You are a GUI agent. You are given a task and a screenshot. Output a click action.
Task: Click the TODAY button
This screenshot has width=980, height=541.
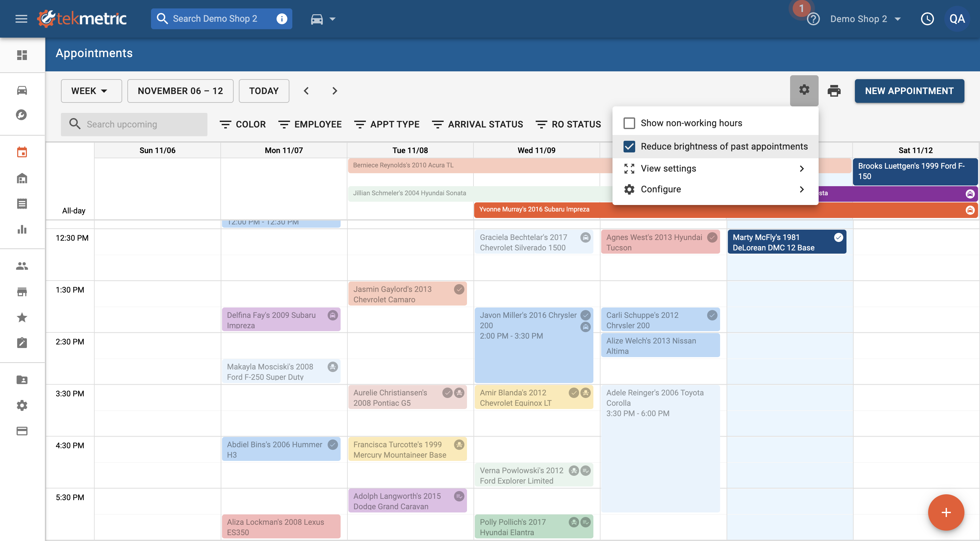[264, 91]
